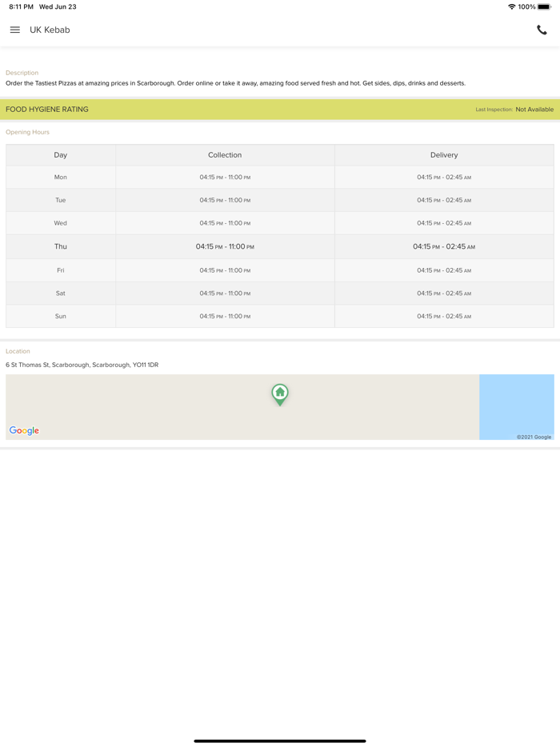Select the Sat row day cell
The width and height of the screenshot is (560, 747).
tap(61, 293)
